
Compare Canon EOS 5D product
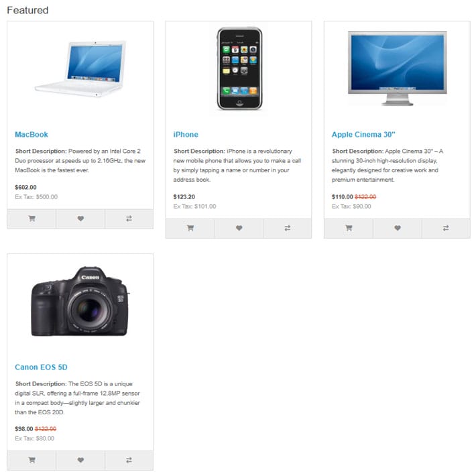129,460
